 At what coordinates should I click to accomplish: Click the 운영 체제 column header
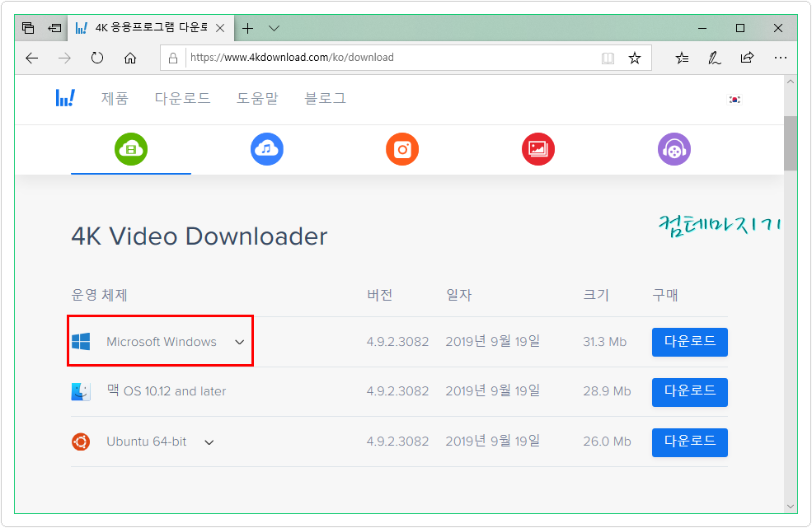(99, 295)
